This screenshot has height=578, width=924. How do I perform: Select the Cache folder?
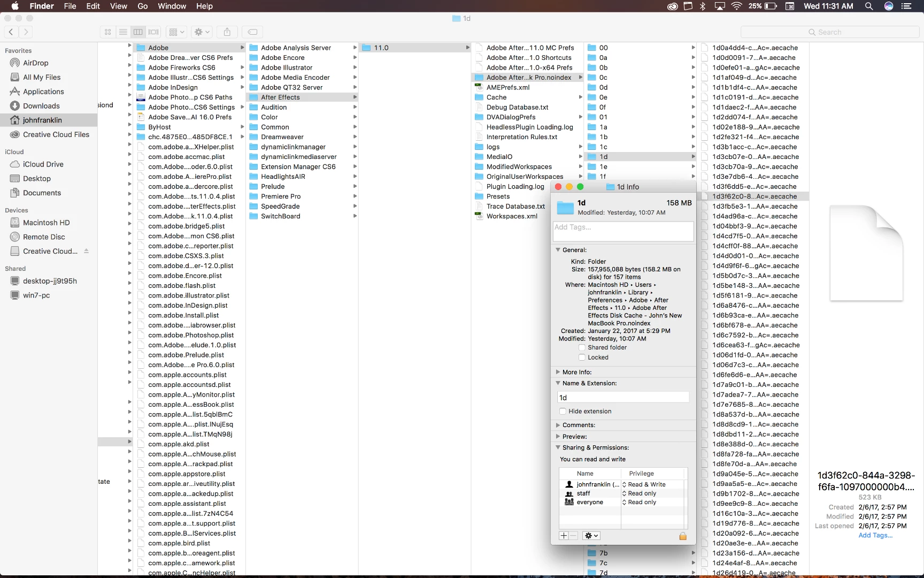[528, 97]
